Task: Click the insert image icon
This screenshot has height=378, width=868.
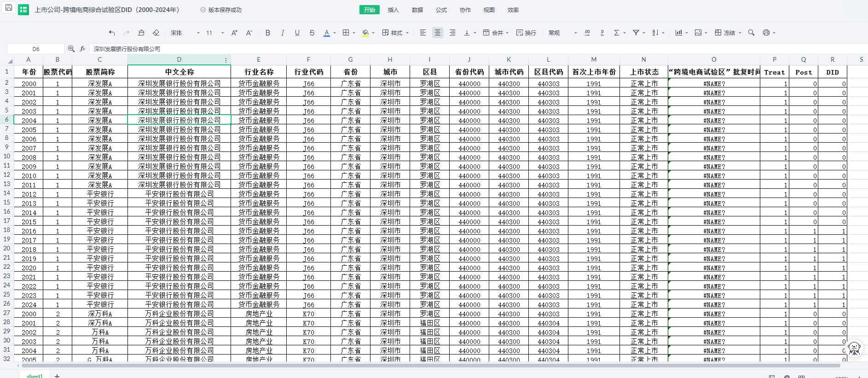Action: point(698,33)
